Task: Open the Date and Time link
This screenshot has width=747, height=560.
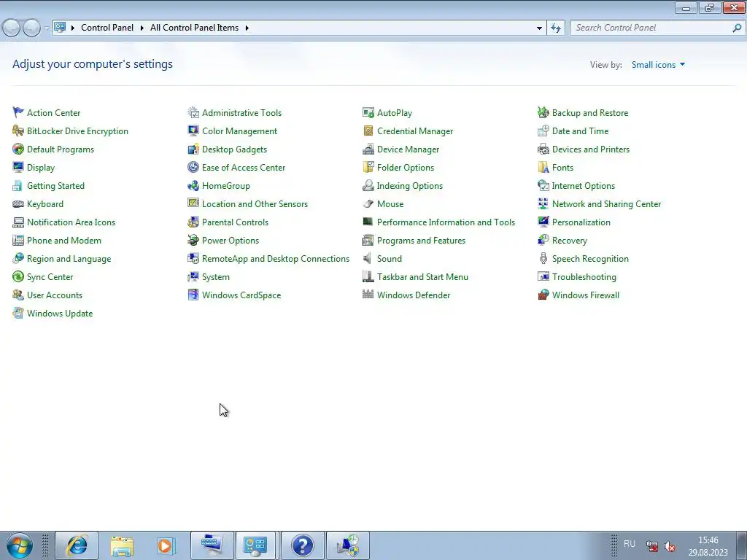Action: [580, 131]
